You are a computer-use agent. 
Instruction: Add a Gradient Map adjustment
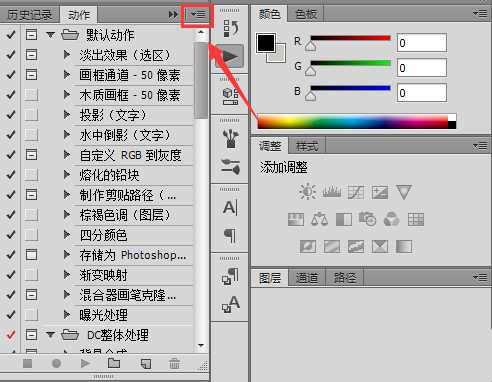404,247
